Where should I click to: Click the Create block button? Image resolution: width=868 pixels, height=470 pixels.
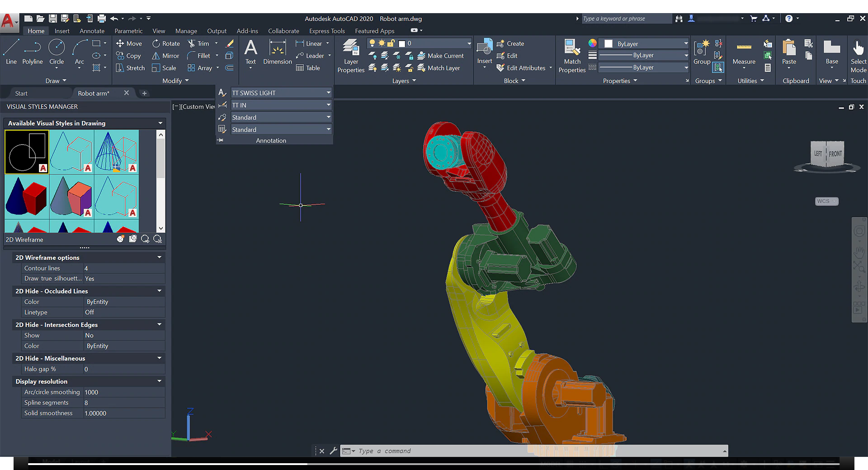tap(510, 43)
